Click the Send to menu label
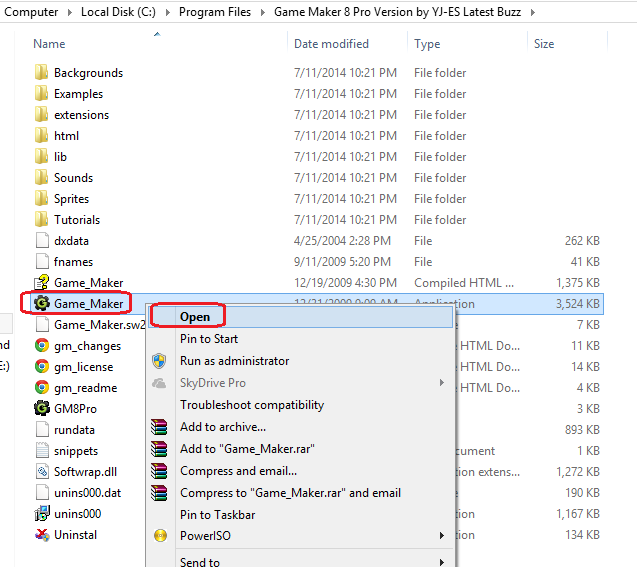The width and height of the screenshot is (637, 567). (200, 562)
